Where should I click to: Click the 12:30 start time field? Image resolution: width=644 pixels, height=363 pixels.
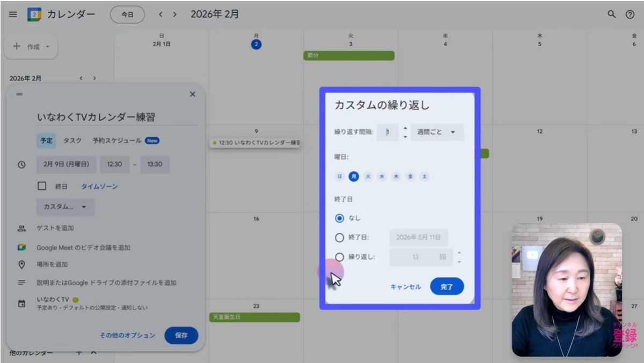[114, 165]
